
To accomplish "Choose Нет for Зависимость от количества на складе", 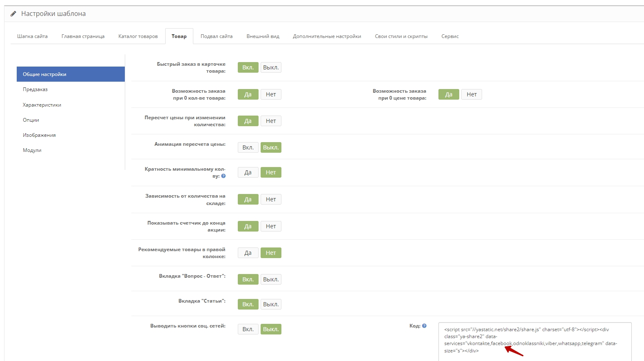I will tap(271, 199).
